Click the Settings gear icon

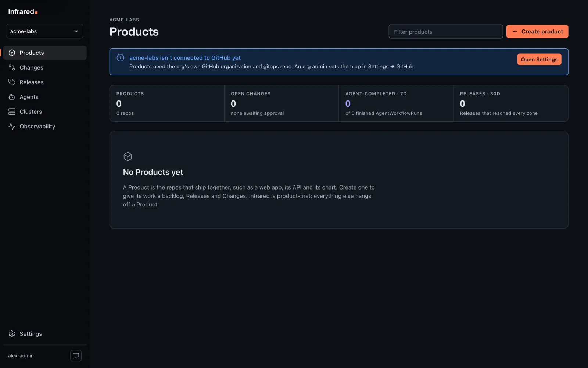pyautogui.click(x=12, y=333)
